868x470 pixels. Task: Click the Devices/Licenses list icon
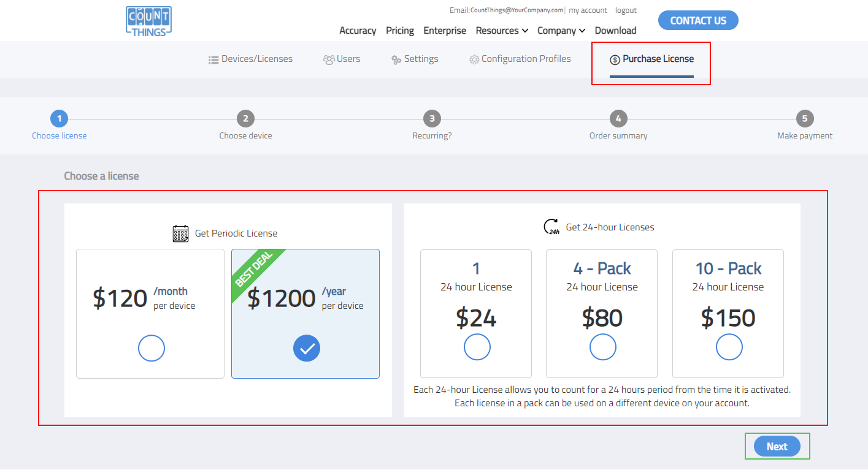(213, 59)
